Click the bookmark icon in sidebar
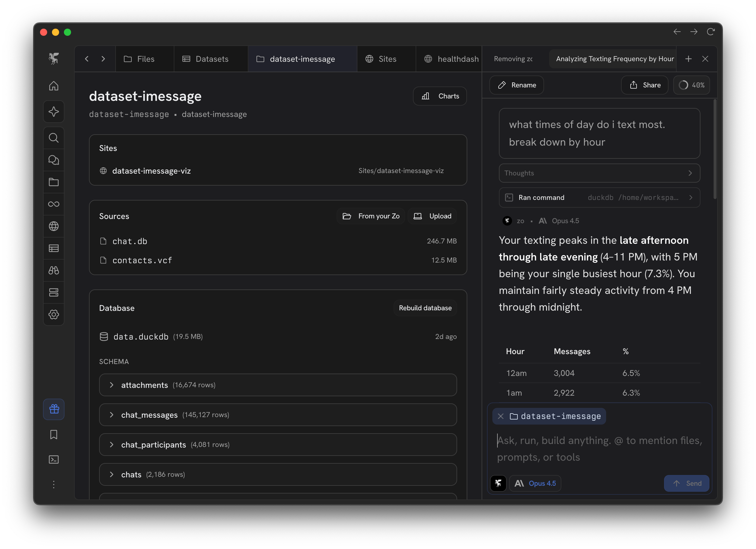The width and height of the screenshot is (756, 549). pyautogui.click(x=54, y=434)
